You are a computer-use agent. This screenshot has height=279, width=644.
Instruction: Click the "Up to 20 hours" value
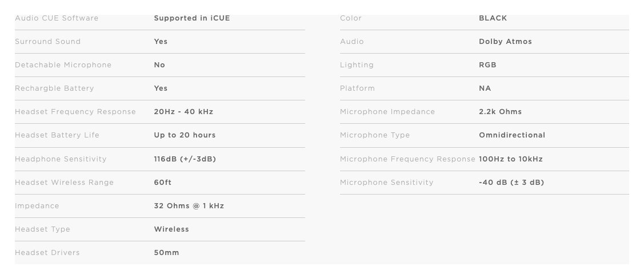[185, 135]
